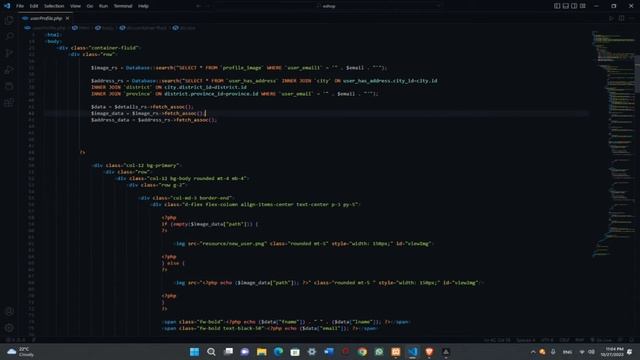Viewport: 640px width, 360px height.
Task: Toggle the bottom panel layout icon
Action: [565, 6]
